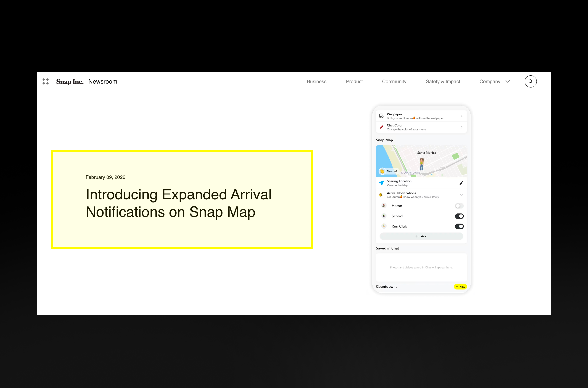The image size is (588, 388).
Task: Open the Safety & Impact section
Action: click(x=443, y=82)
